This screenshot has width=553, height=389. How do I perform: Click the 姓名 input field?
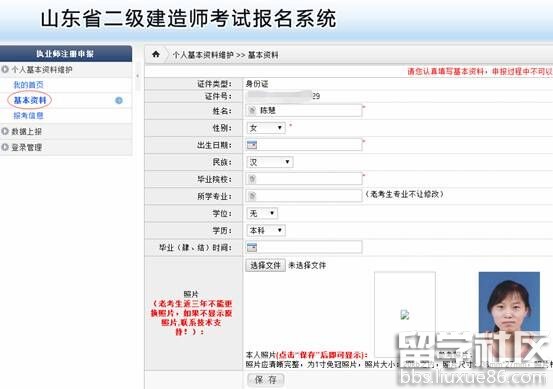coord(304,110)
